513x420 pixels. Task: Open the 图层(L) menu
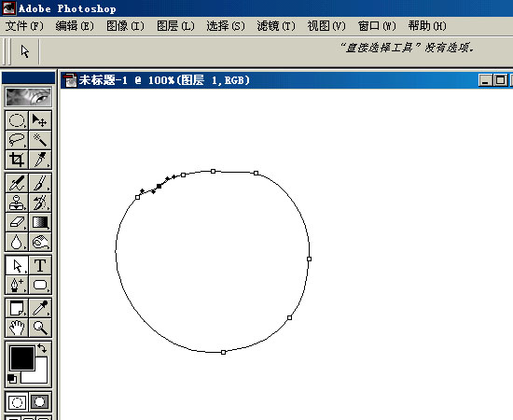pyautogui.click(x=175, y=26)
